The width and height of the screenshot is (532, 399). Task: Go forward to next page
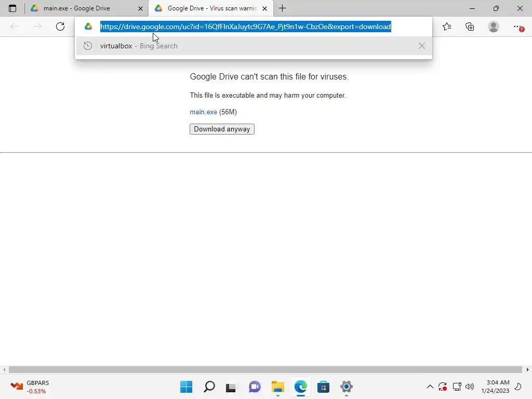(x=37, y=26)
